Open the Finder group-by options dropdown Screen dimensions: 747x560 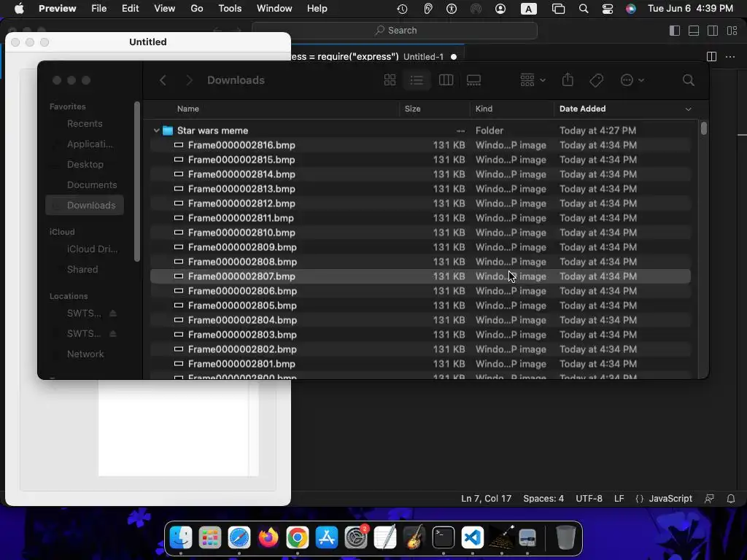pyautogui.click(x=533, y=80)
